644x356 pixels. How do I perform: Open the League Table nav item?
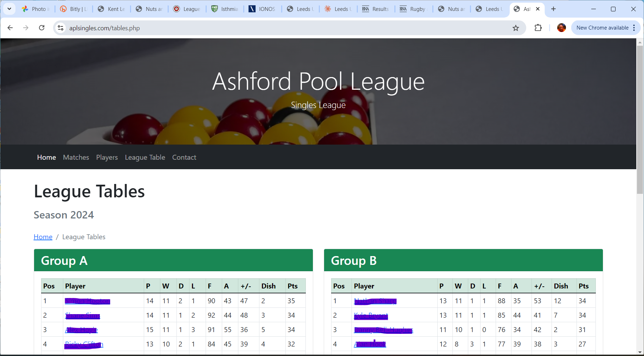pyautogui.click(x=145, y=157)
